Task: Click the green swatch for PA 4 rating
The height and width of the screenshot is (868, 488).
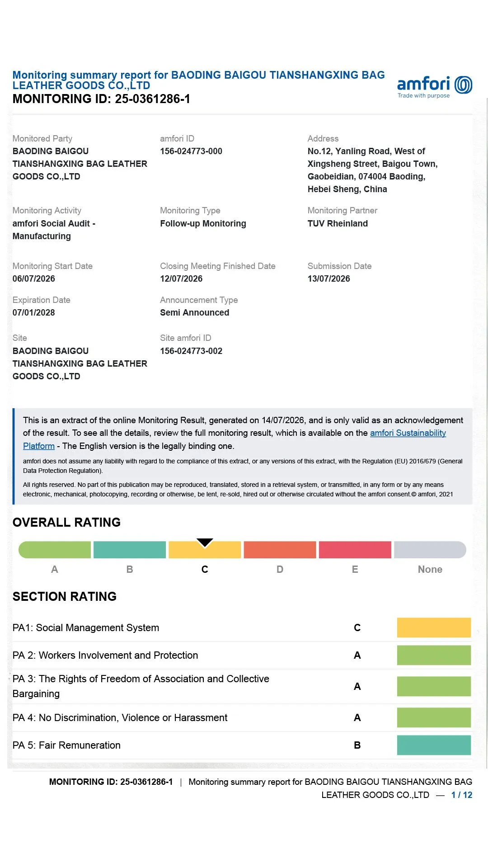Action: tap(434, 717)
